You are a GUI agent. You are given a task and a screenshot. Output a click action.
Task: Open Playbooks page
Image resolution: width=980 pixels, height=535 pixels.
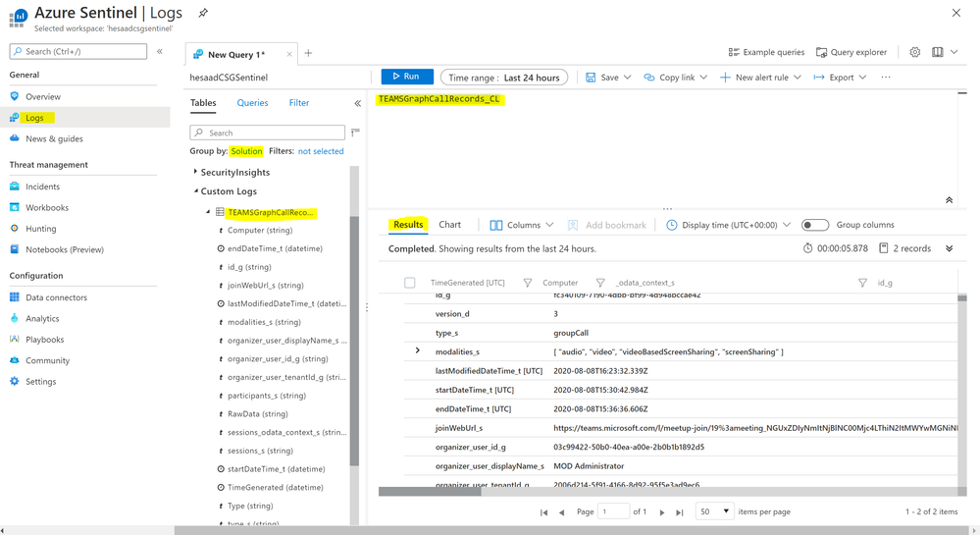[44, 340]
